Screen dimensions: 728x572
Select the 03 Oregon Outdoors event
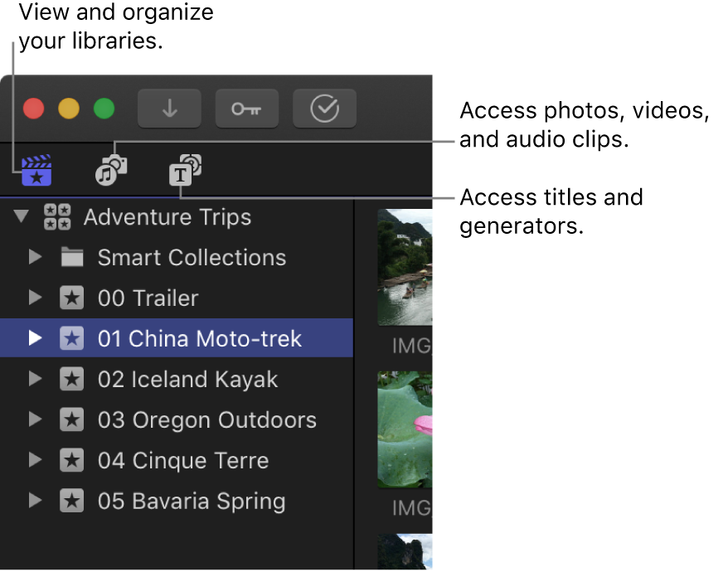(x=206, y=420)
